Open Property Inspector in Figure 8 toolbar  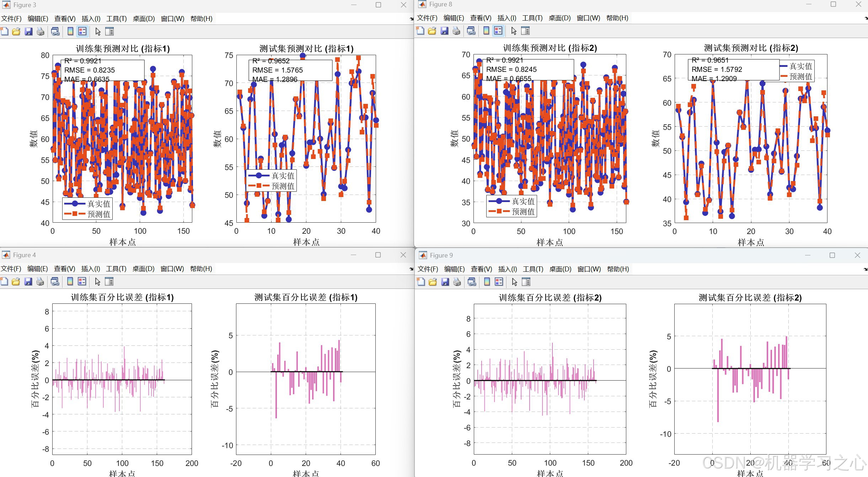click(x=525, y=31)
